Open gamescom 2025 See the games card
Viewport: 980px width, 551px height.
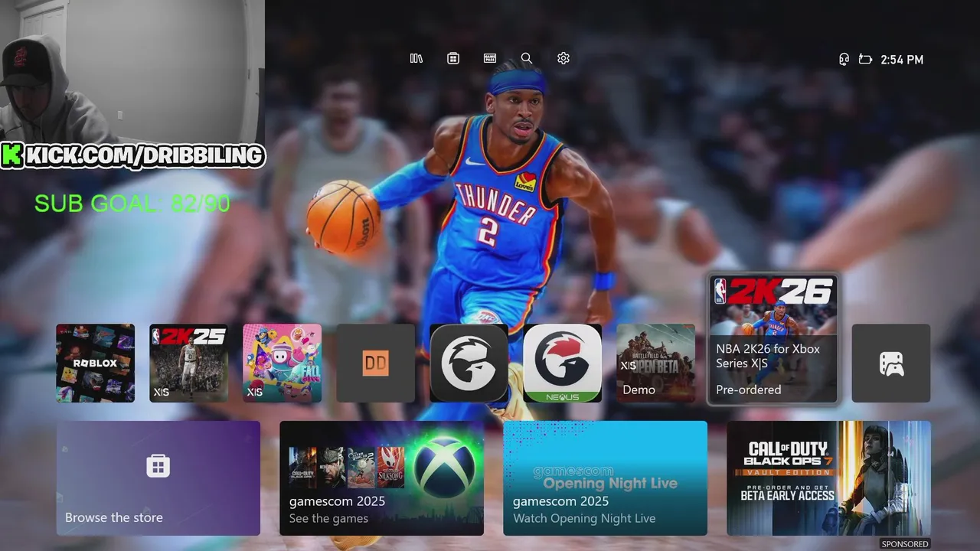tap(381, 478)
